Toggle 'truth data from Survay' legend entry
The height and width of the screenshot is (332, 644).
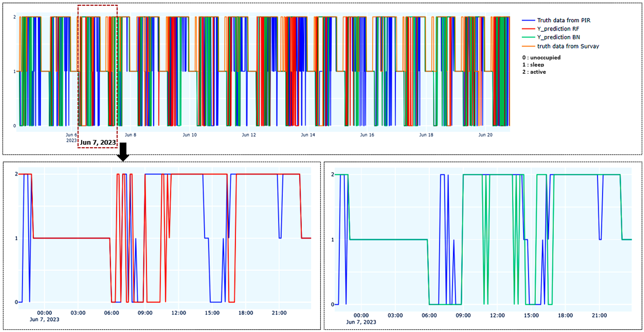point(560,46)
